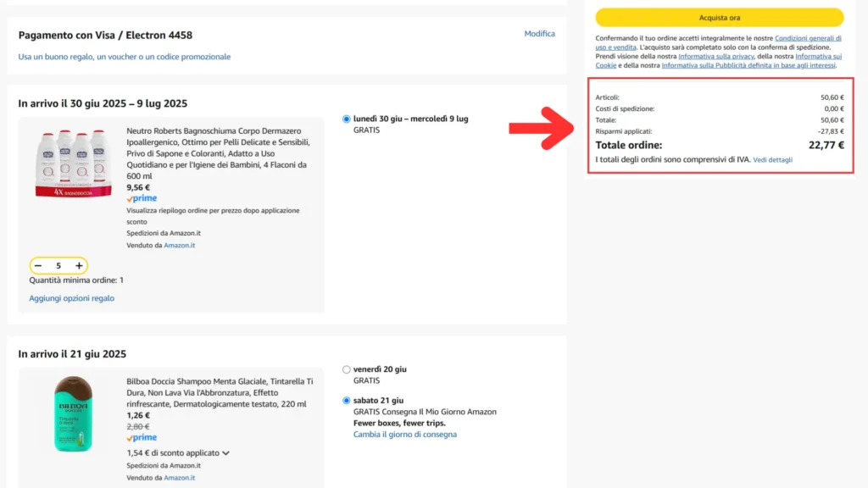The height and width of the screenshot is (488, 868).
Task: Open Usa un buono regalo or promo code link
Action: [125, 57]
